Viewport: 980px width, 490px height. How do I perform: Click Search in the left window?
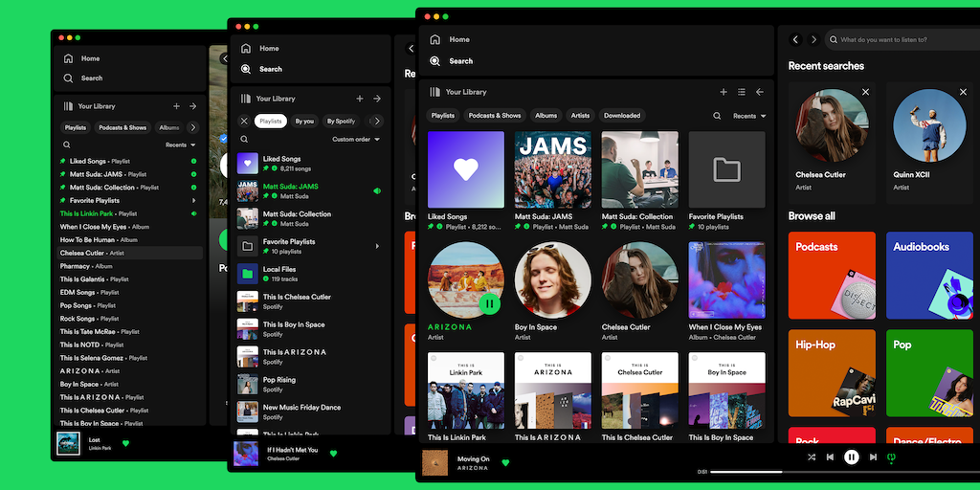pyautogui.click(x=82, y=78)
